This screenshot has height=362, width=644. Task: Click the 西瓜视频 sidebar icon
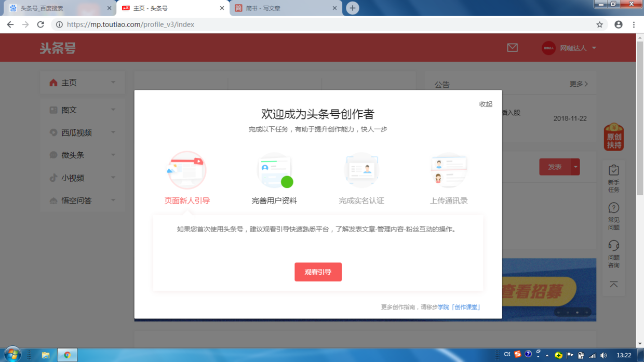click(53, 132)
